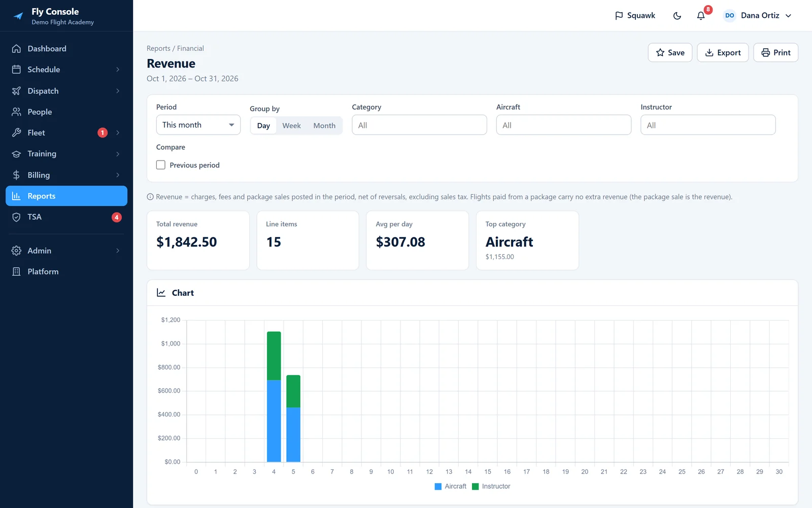Expand the Admin submenu chevron
The height and width of the screenshot is (508, 812).
[x=118, y=250]
